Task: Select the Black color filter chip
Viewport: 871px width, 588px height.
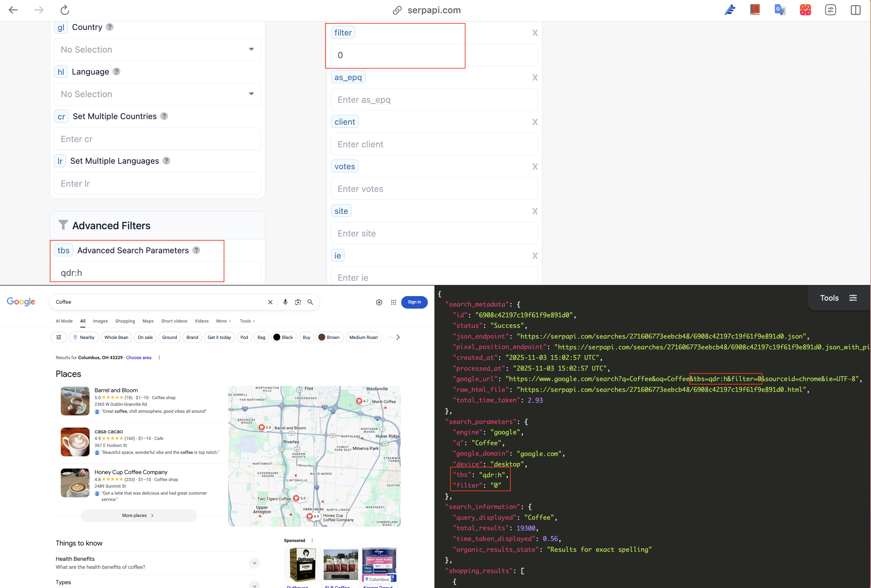Action: tap(283, 337)
